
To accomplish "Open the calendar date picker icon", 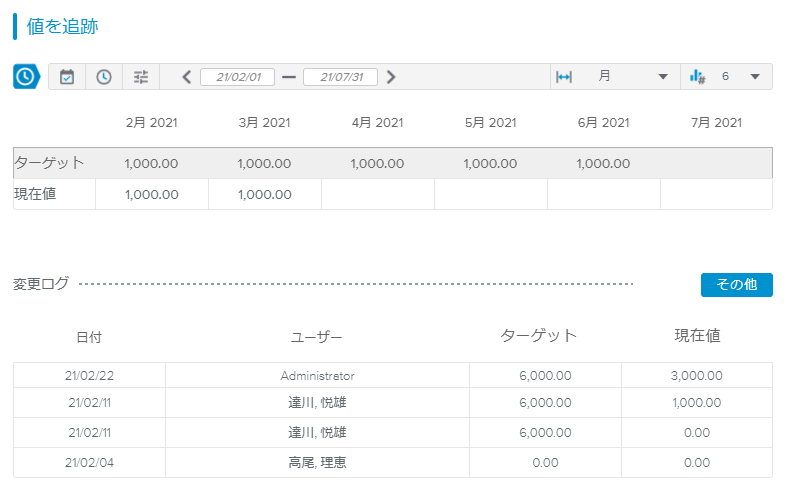I will [67, 77].
